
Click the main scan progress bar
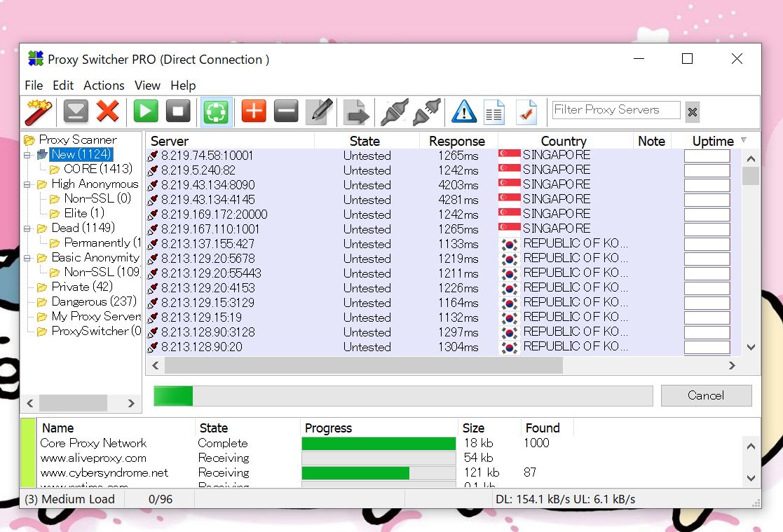[x=403, y=395]
